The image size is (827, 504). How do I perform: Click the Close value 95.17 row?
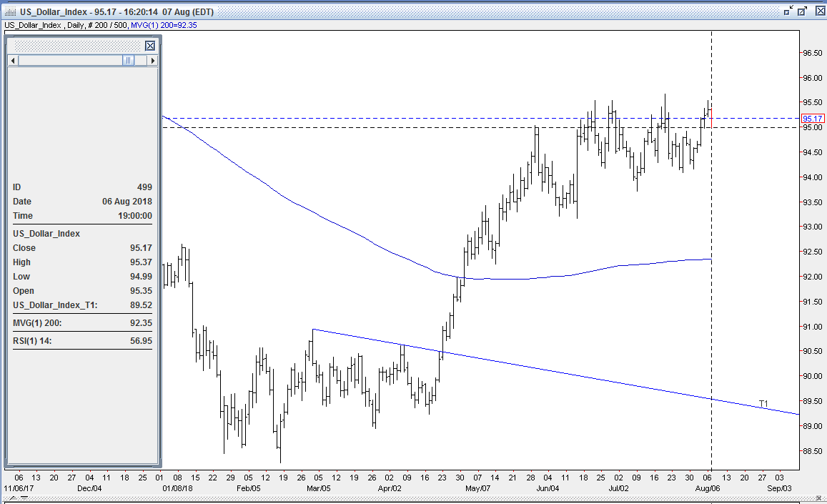82,248
